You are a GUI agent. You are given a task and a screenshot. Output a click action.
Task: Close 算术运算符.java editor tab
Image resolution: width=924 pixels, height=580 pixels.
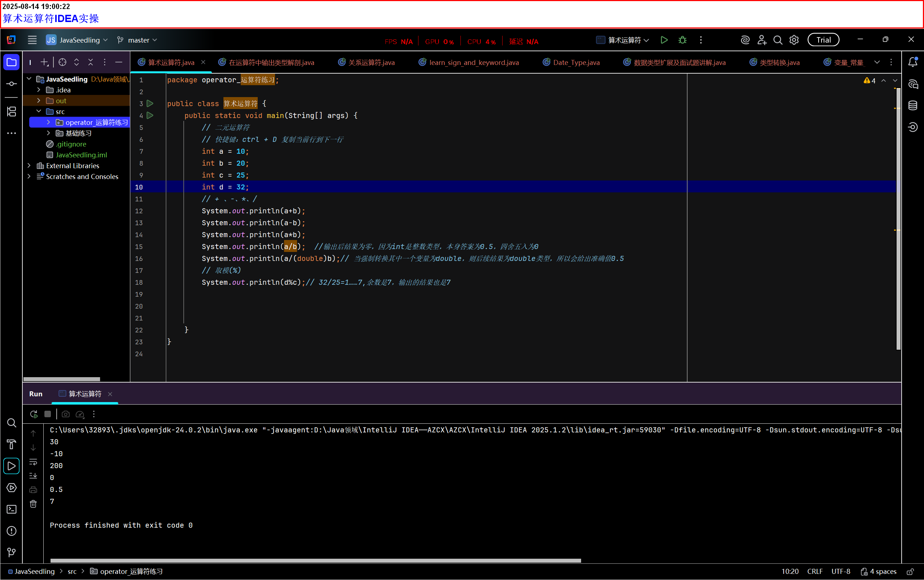click(203, 62)
